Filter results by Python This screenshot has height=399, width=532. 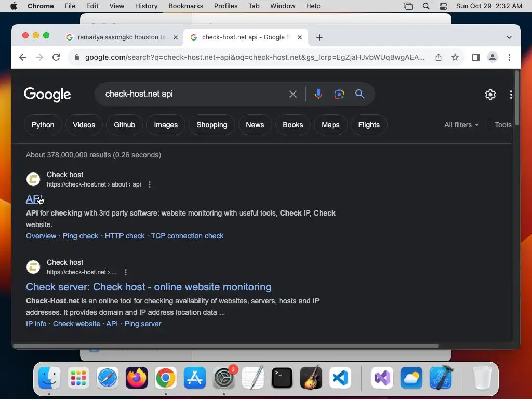(43, 125)
